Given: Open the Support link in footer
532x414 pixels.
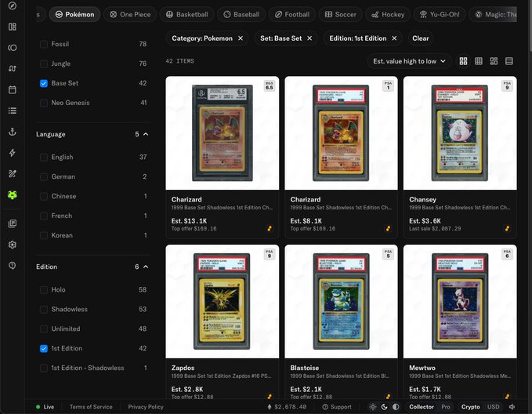Looking at the screenshot, I should pyautogui.click(x=337, y=407).
